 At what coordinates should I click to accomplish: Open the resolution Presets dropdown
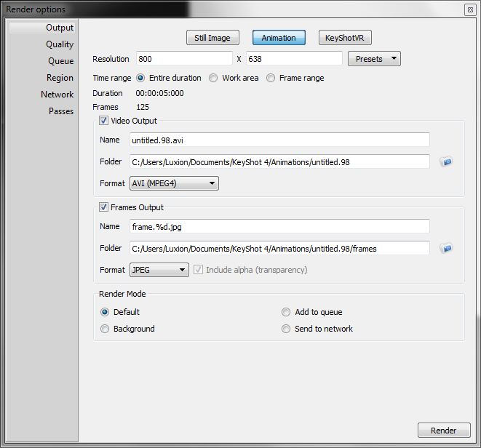374,59
